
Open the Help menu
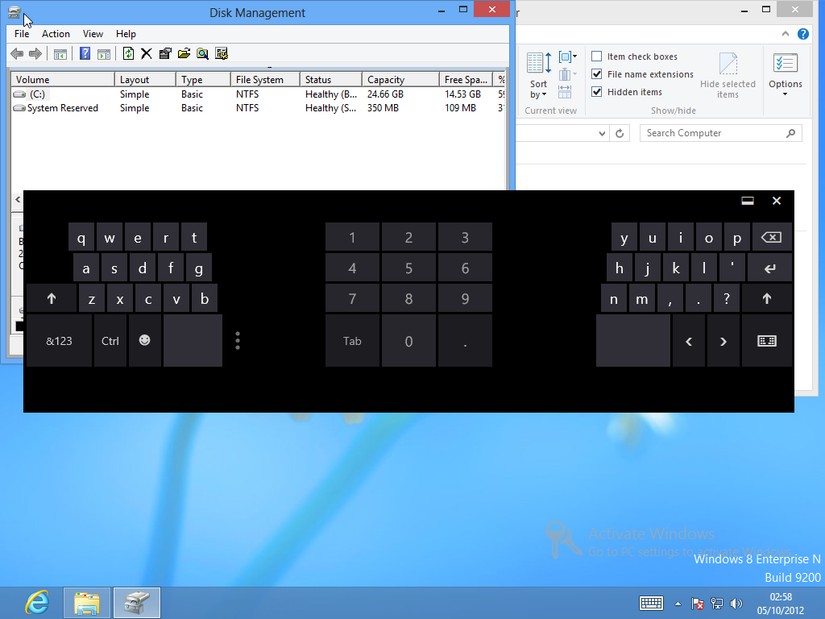click(x=126, y=34)
